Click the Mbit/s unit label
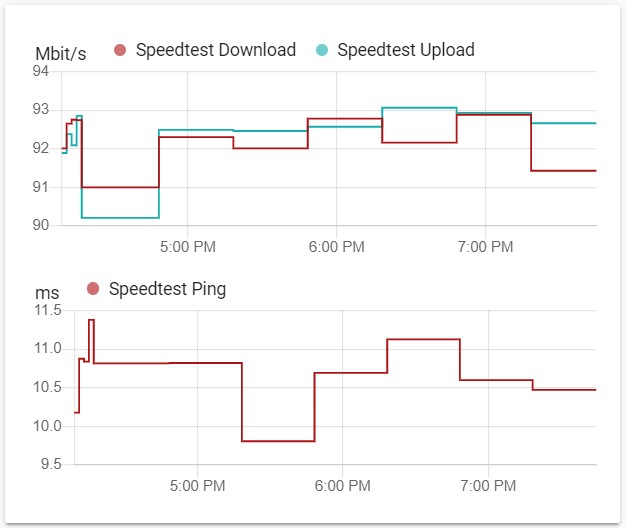Image resolution: width=627 pixels, height=528 pixels. [61, 54]
